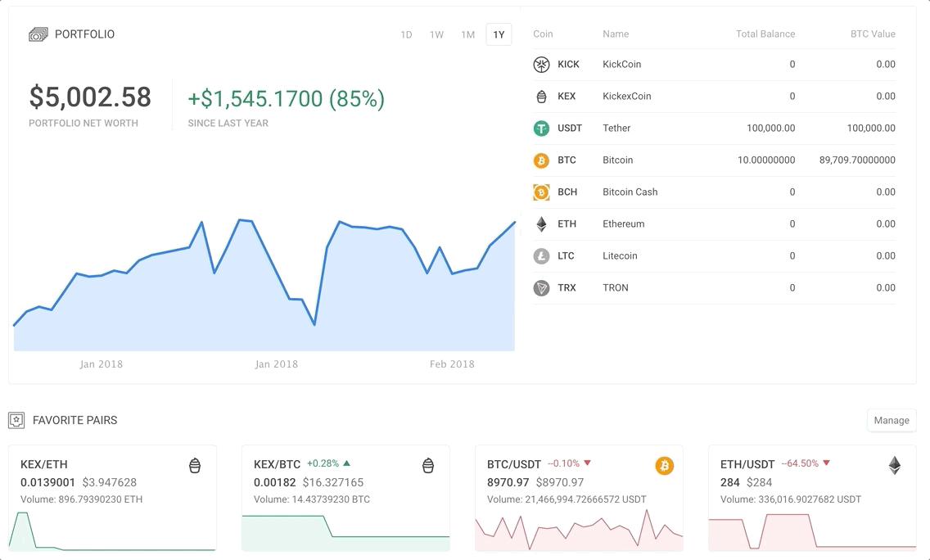Click KEX/ETH mini sparkline chart
Viewport: 930px width, 560px height.
click(x=112, y=531)
